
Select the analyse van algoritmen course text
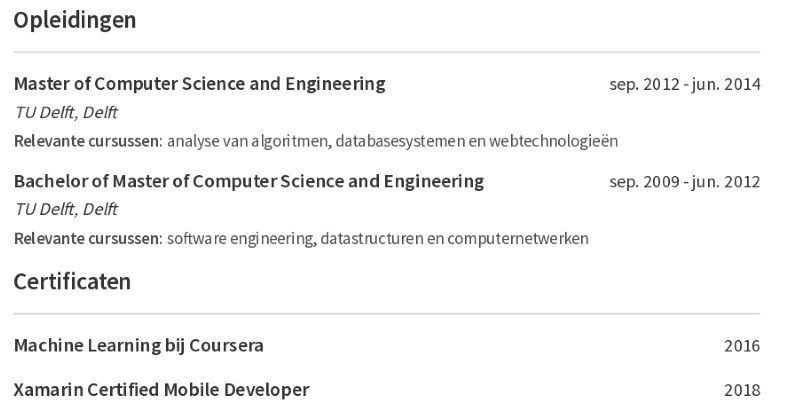click(392, 141)
